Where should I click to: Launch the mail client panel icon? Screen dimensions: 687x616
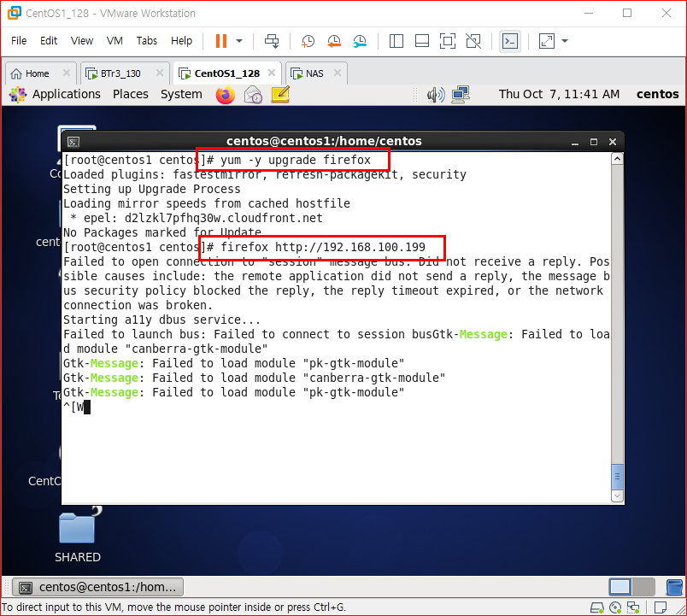click(x=253, y=95)
